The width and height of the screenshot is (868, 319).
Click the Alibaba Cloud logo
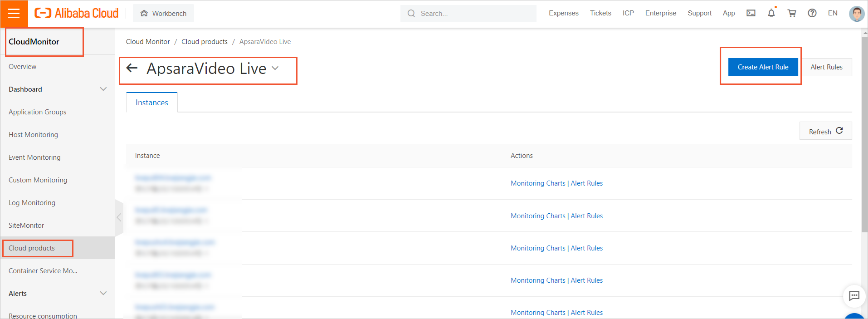pyautogui.click(x=77, y=13)
